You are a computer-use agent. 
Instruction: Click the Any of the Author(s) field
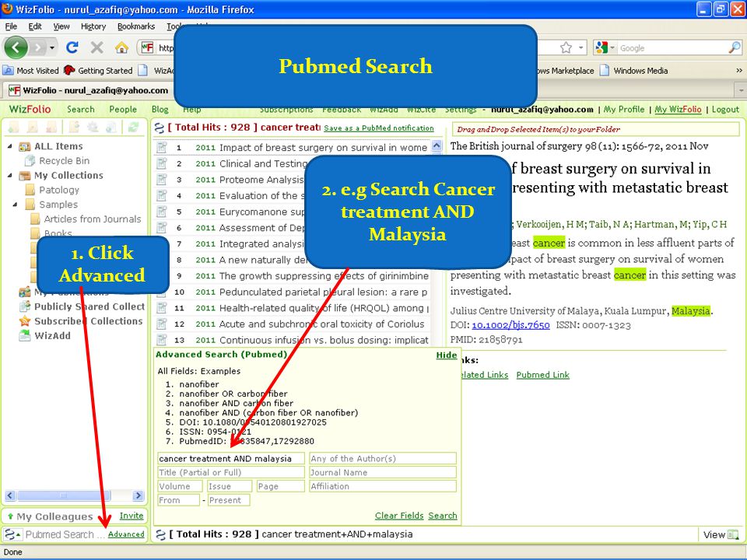tap(383, 459)
